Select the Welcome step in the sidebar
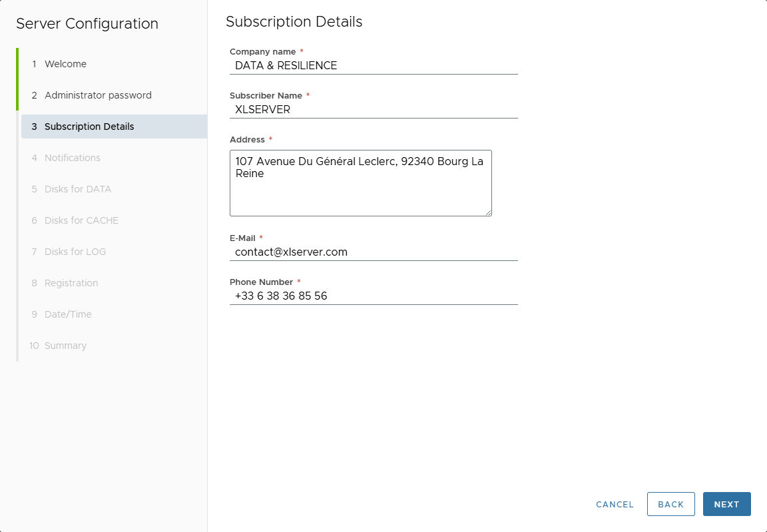 tap(65, 64)
